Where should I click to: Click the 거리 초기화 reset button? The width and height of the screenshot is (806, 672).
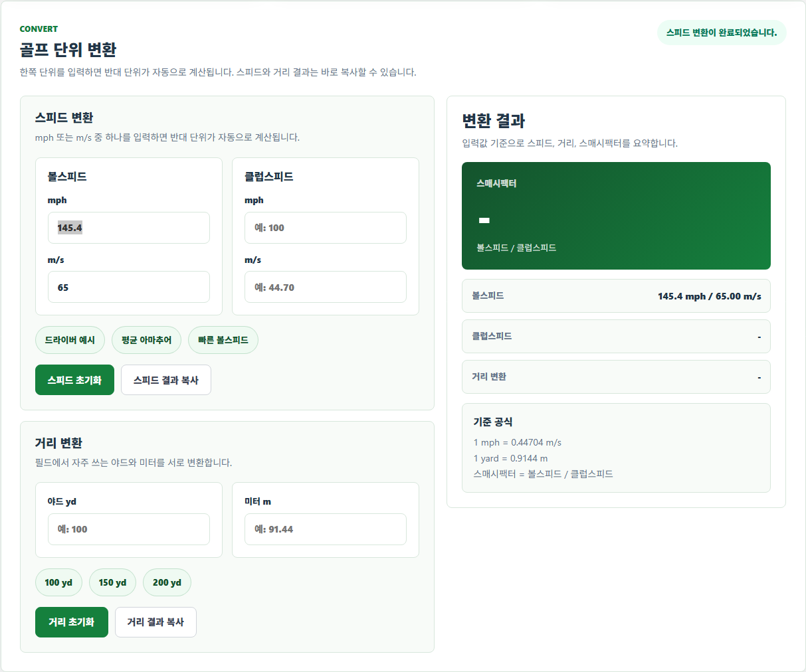tap(72, 622)
